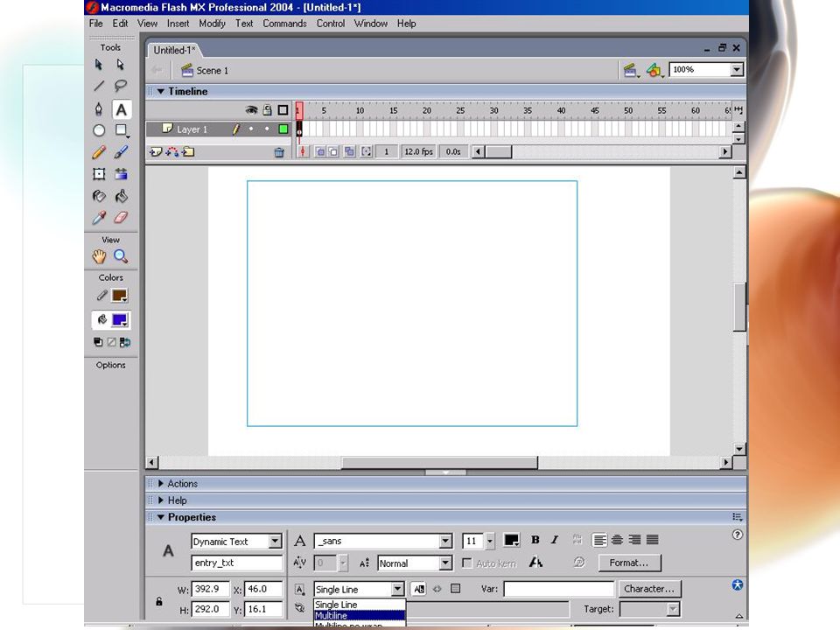The width and height of the screenshot is (840, 630).
Task: Click the Swap Colors icon
Action: [x=125, y=342]
